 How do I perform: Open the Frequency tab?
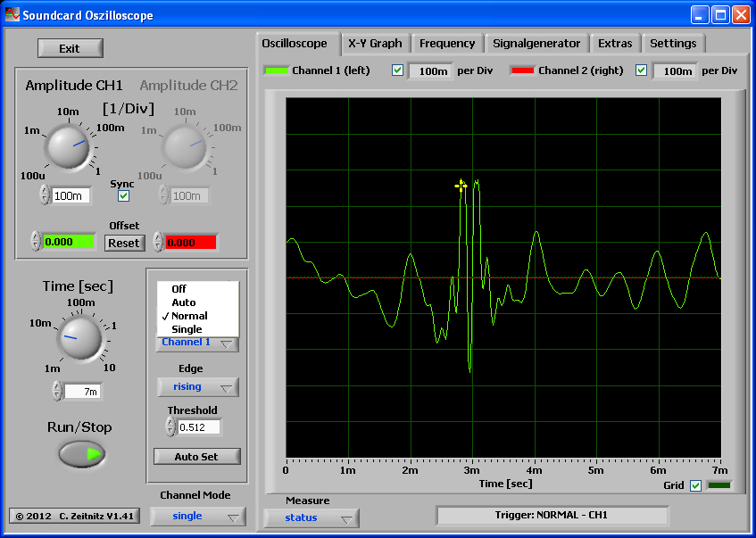447,43
